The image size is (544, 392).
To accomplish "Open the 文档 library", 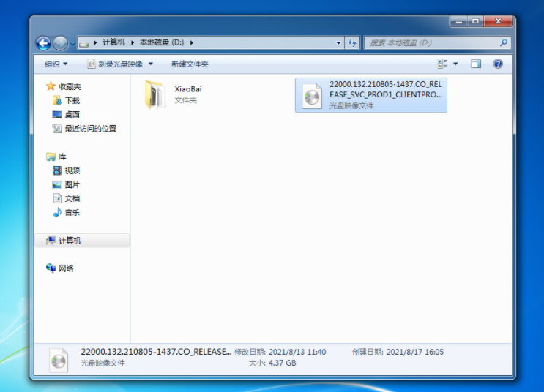I will pyautogui.click(x=72, y=199).
